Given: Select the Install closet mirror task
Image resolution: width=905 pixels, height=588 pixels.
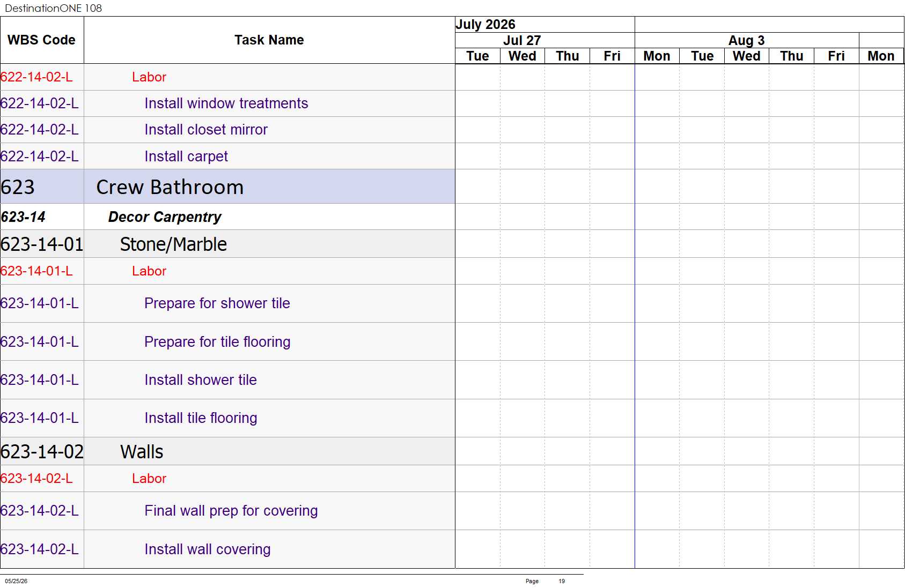Looking at the screenshot, I should [x=227, y=130].
